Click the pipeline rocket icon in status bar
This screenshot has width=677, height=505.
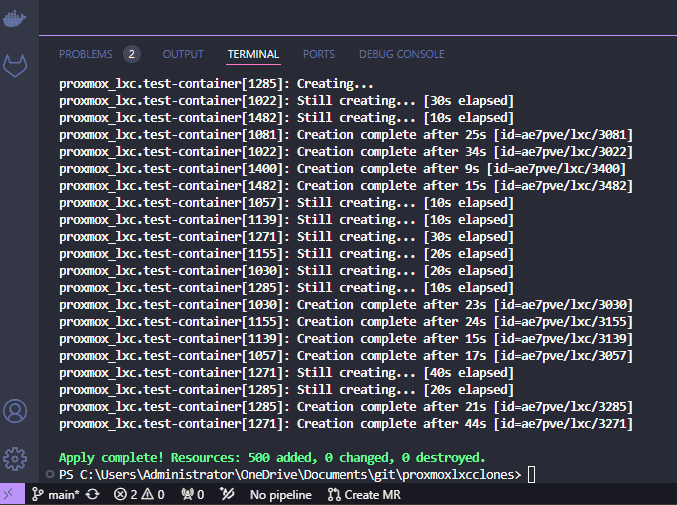point(227,494)
